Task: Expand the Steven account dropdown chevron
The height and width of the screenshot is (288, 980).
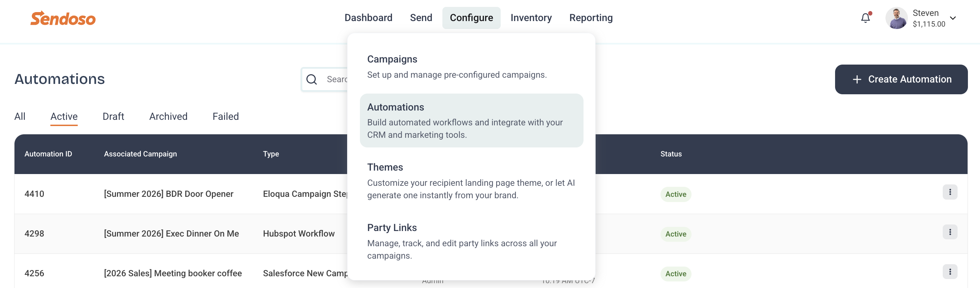Action: click(x=953, y=18)
